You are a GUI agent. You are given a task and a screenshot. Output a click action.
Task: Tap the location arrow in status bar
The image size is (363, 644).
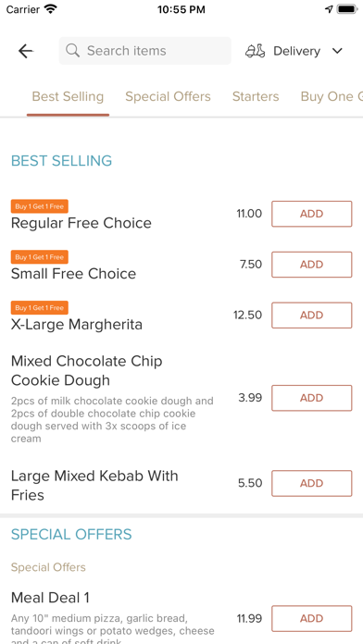329,9
